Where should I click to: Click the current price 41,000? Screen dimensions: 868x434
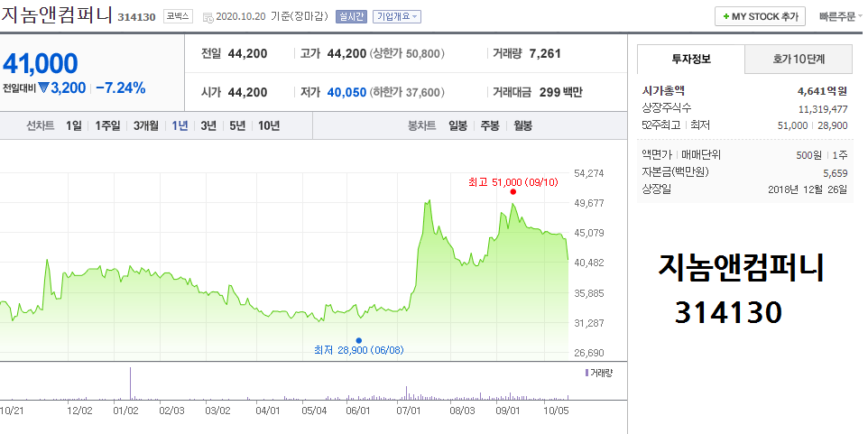pos(41,64)
